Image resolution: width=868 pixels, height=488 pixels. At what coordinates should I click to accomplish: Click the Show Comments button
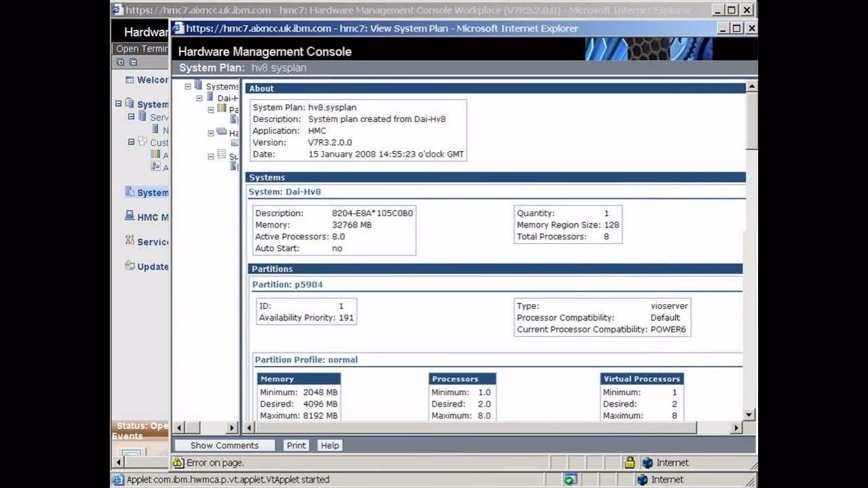coord(224,445)
